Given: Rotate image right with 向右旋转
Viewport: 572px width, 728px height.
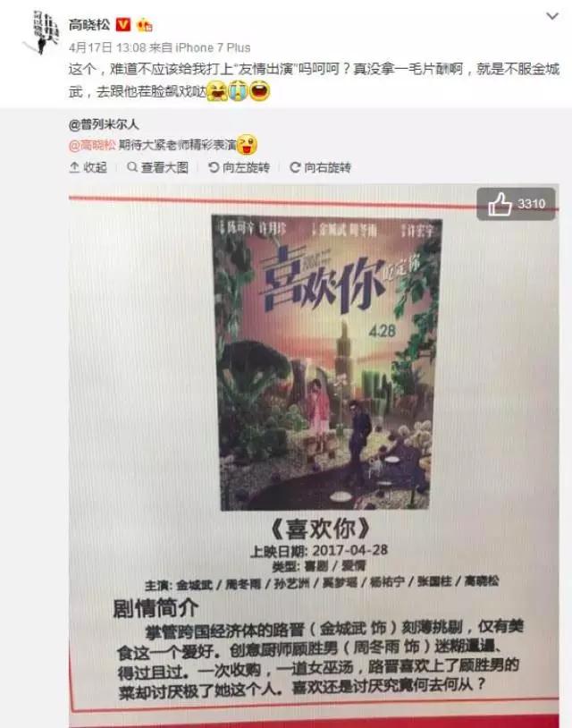Looking at the screenshot, I should pos(320,167).
